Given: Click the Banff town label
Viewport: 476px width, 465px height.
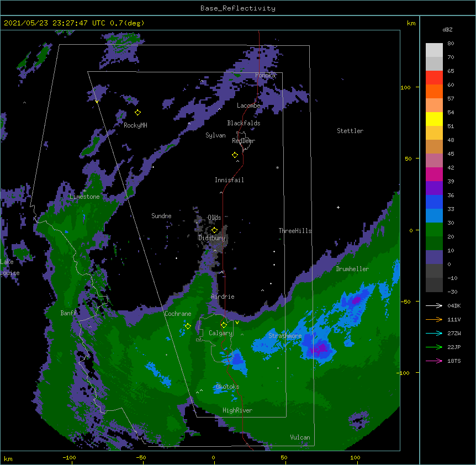Looking at the screenshot, I should [x=68, y=313].
